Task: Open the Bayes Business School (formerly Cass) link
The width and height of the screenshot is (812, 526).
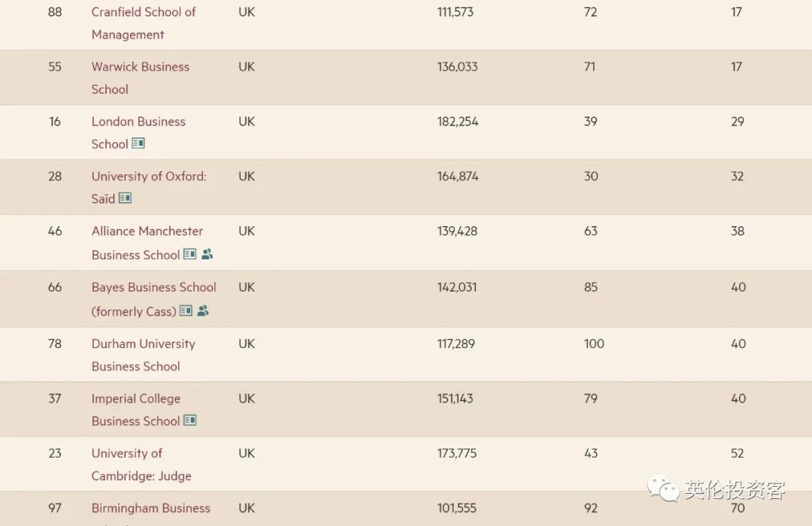Action: (x=153, y=288)
